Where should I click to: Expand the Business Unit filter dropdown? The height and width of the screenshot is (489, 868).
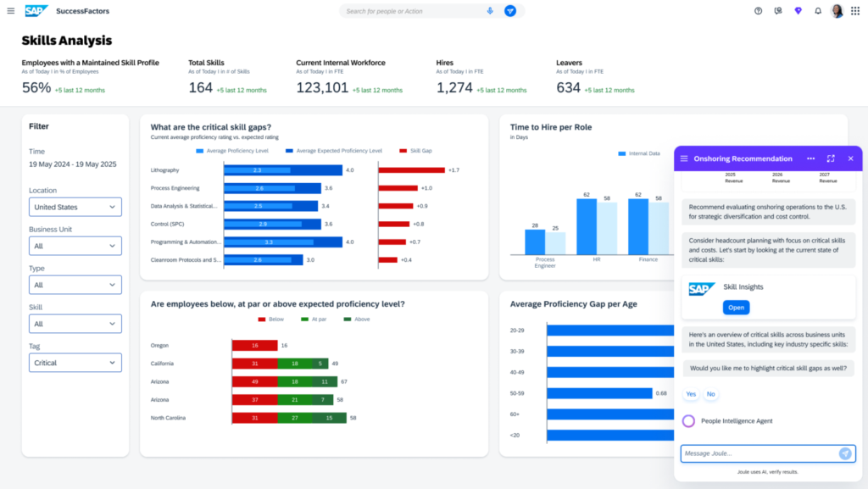pos(75,245)
